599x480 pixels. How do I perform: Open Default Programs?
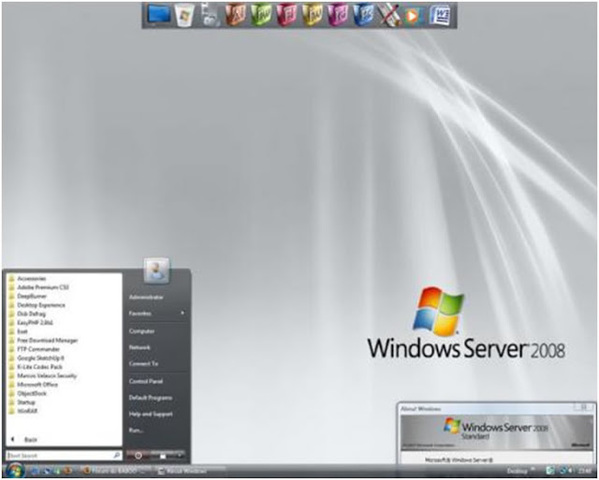[x=150, y=398]
